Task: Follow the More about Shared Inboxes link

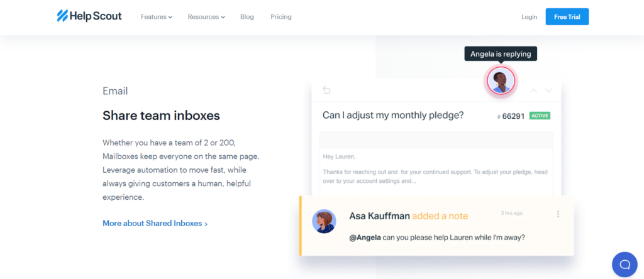Action: coord(155,223)
